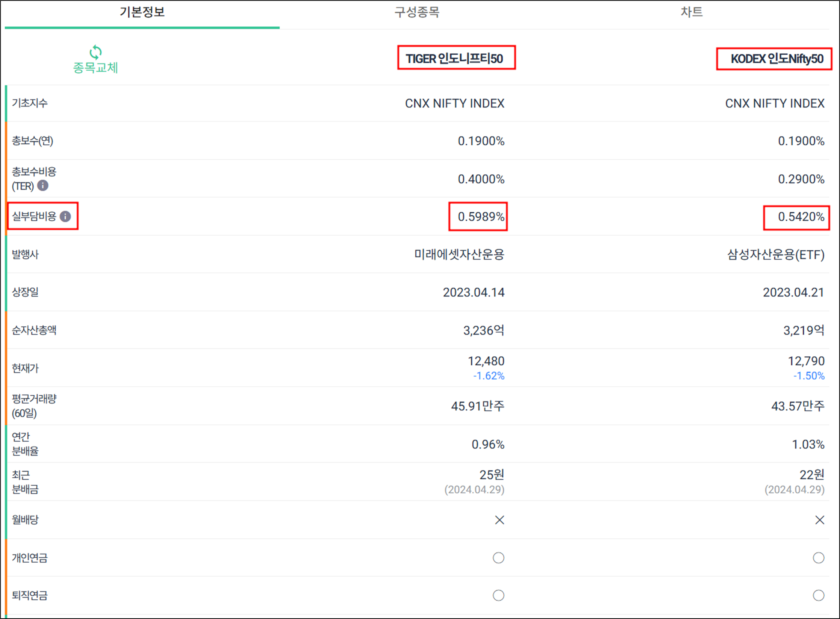Image resolution: width=840 pixels, height=619 pixels.
Task: Click KODEX's CNX NIFTY INDEX value
Action: pos(775,103)
